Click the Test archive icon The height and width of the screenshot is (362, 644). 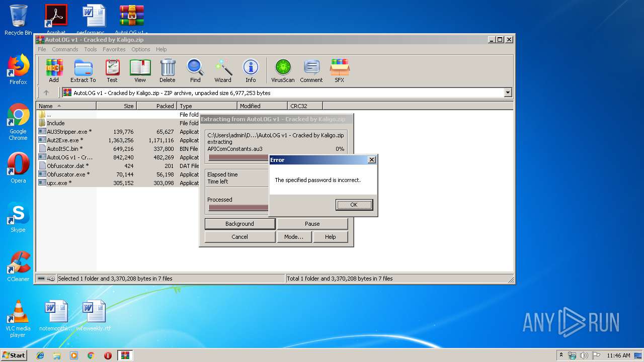(x=112, y=71)
